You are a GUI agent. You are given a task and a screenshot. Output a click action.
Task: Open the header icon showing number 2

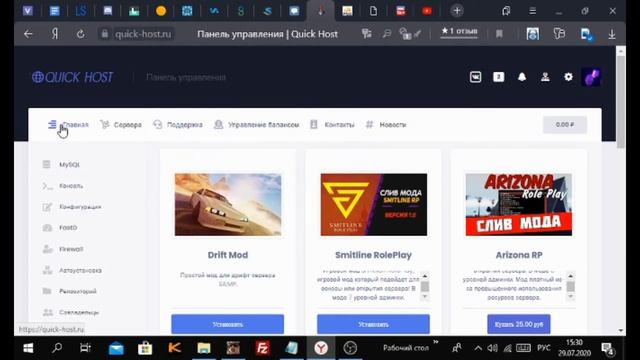(x=498, y=77)
